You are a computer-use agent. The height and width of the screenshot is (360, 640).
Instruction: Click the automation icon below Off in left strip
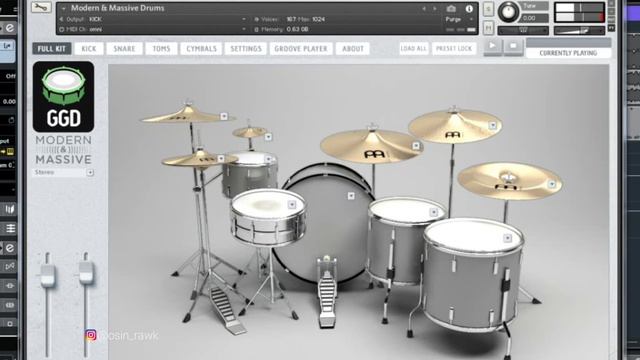[x=11, y=120]
